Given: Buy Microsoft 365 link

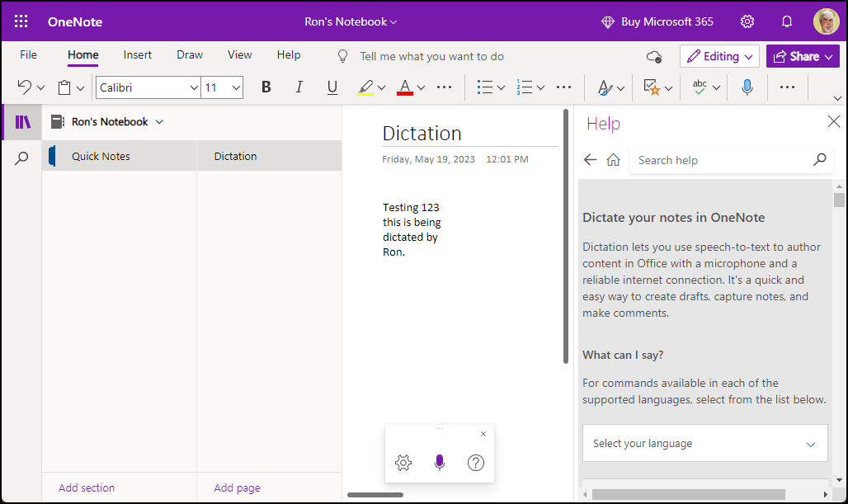Looking at the screenshot, I should (x=657, y=21).
